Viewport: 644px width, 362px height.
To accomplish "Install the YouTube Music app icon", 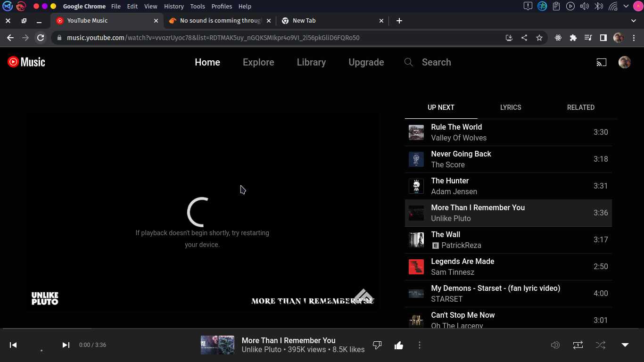I will 509,38.
